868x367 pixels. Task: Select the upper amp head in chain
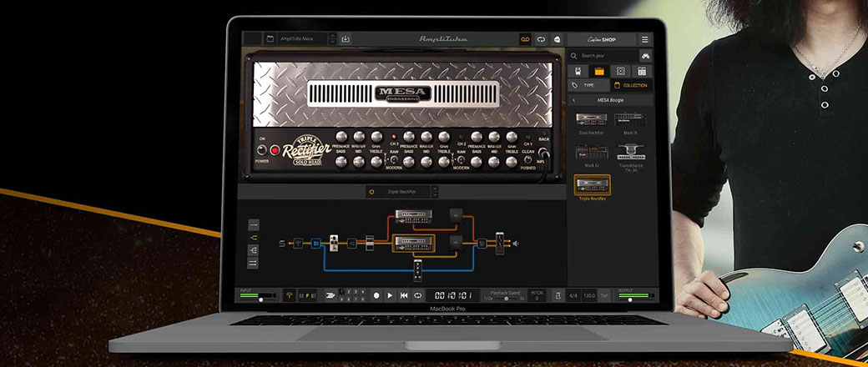click(413, 216)
